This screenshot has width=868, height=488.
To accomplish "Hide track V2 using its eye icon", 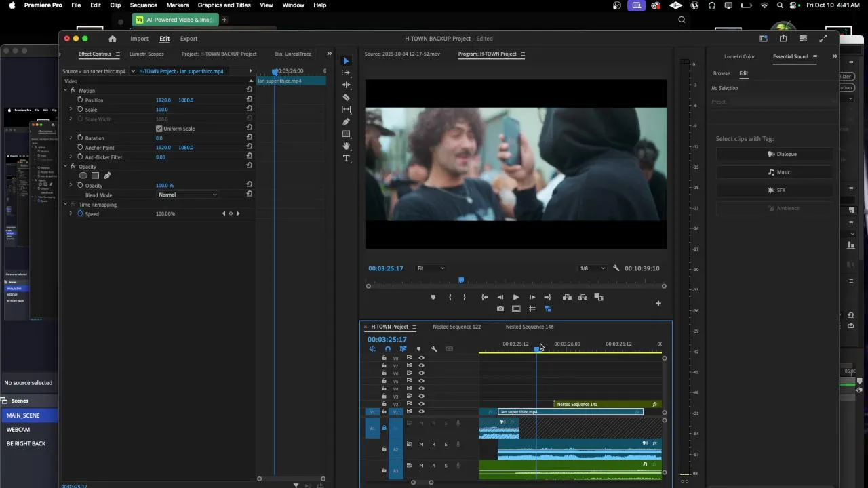I will (x=421, y=404).
